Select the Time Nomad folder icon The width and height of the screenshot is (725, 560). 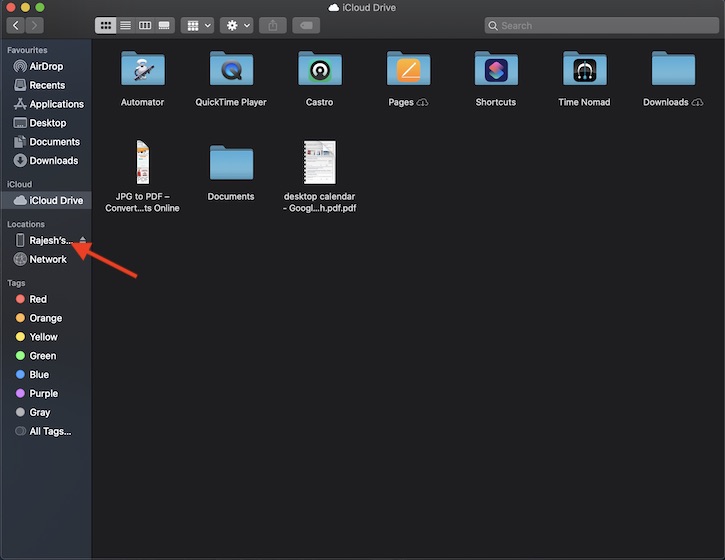tap(584, 68)
